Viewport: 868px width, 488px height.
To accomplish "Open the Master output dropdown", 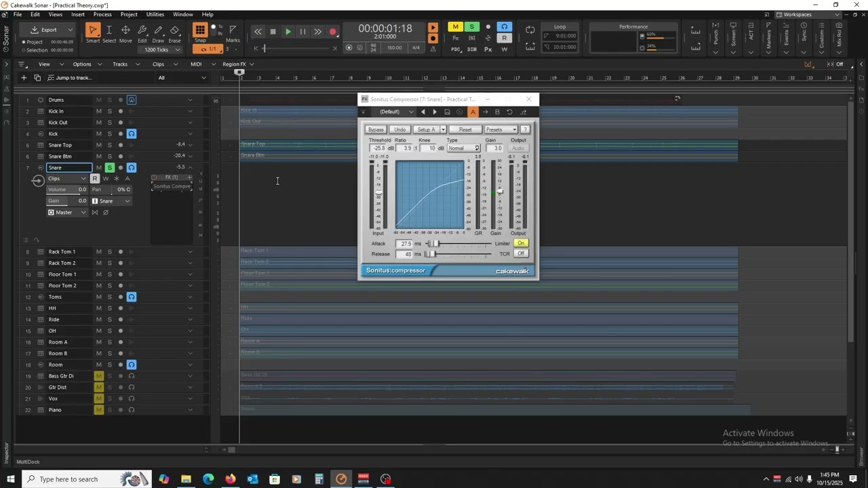I will [x=67, y=213].
